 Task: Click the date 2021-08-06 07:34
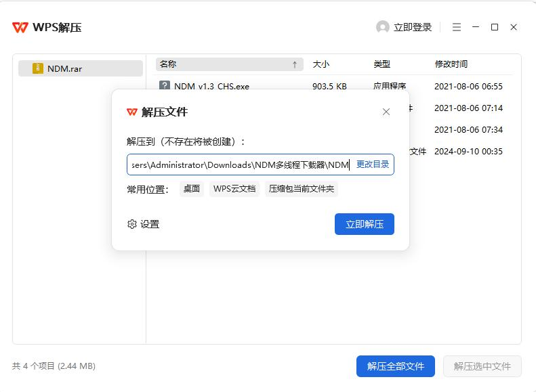point(468,130)
